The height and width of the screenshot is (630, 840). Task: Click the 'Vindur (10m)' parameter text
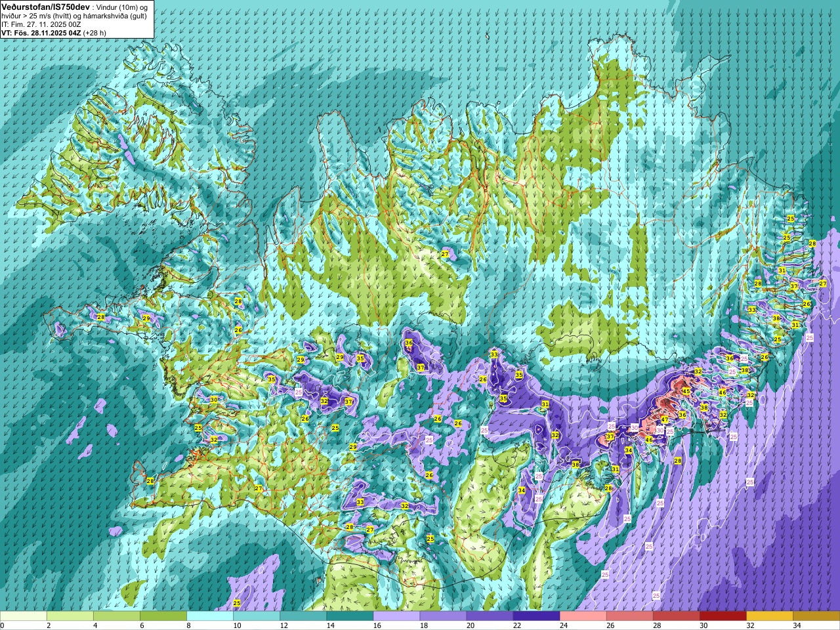[x=117, y=7]
